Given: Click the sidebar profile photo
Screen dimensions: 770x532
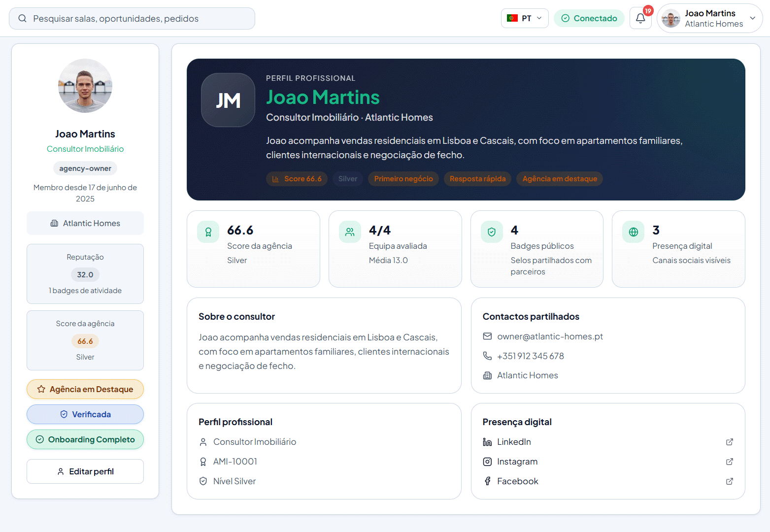Looking at the screenshot, I should (85, 86).
